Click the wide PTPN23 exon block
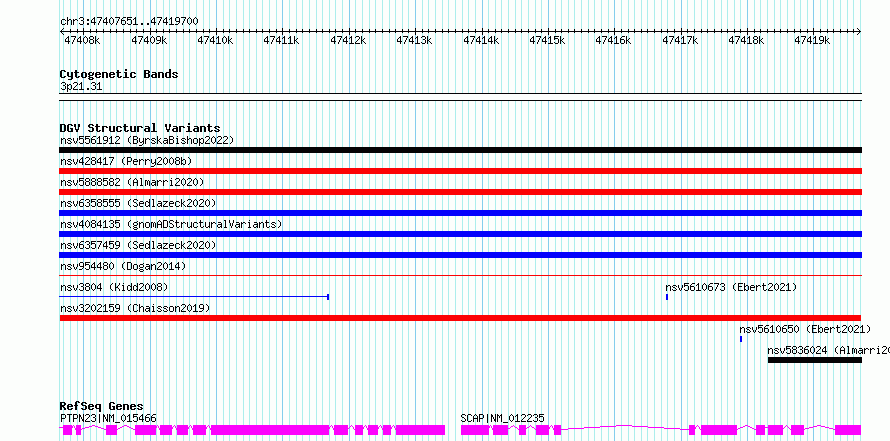The height and width of the screenshot is (441, 890). (x=271, y=430)
